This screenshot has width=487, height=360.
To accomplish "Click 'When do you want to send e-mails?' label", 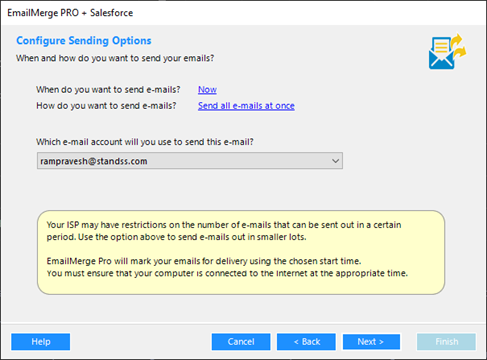I will click(108, 90).
